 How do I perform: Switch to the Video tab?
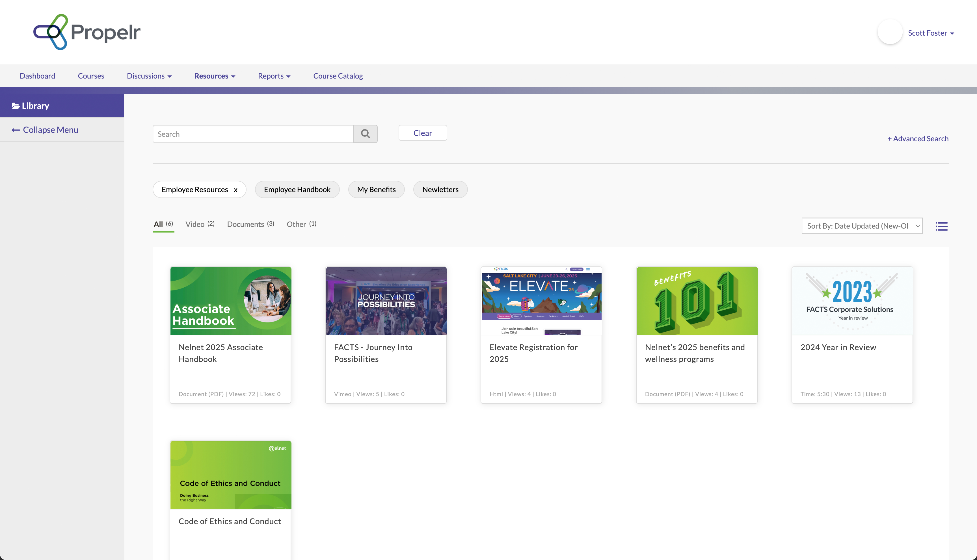[x=199, y=224]
